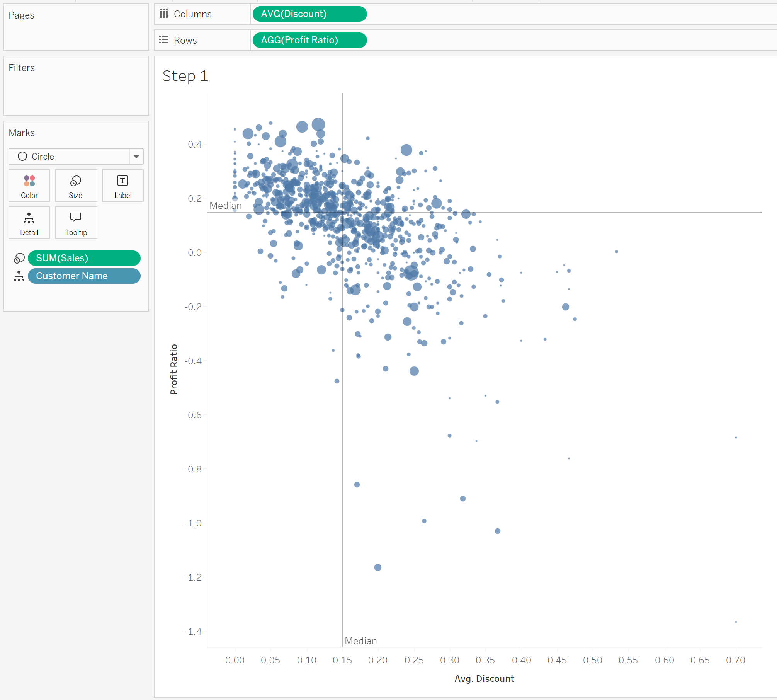Screen dimensions: 777x700
Task: Click the 0.4 tick on profit axis
Action: click(x=195, y=145)
